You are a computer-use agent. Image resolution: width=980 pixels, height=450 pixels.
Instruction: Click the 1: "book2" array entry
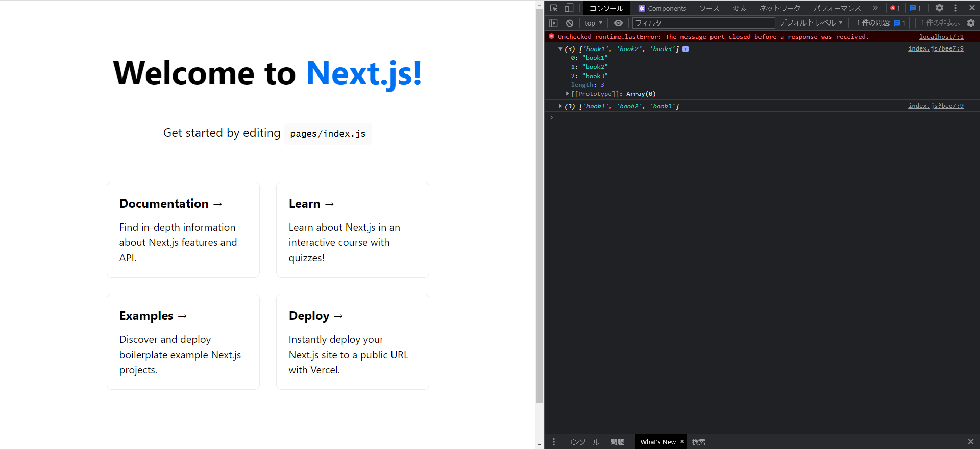(x=589, y=67)
